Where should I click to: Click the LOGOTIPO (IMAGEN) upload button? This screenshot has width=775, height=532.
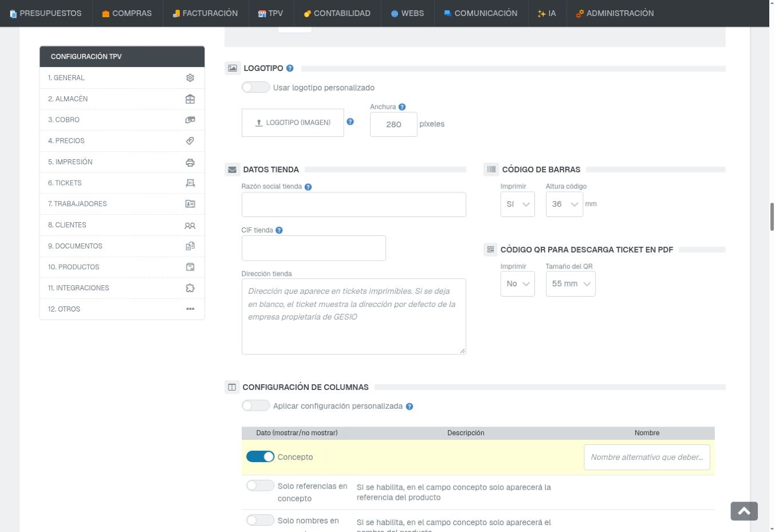click(293, 123)
